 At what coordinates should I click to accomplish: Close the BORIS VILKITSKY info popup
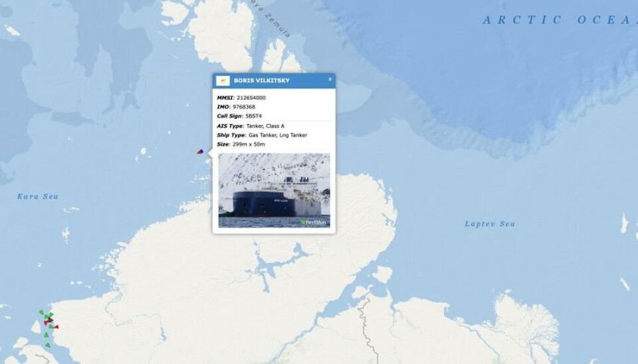tap(330, 79)
